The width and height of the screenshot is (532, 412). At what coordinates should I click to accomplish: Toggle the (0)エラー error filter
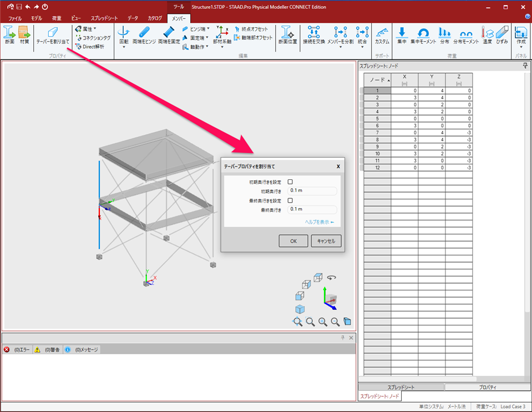(17, 349)
